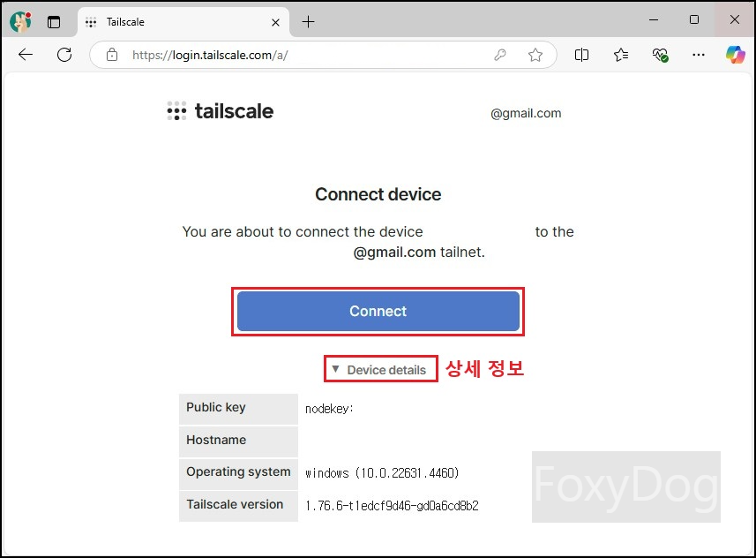Image resolution: width=756 pixels, height=558 pixels.
Task: Collapse the Device details section
Action: point(379,370)
